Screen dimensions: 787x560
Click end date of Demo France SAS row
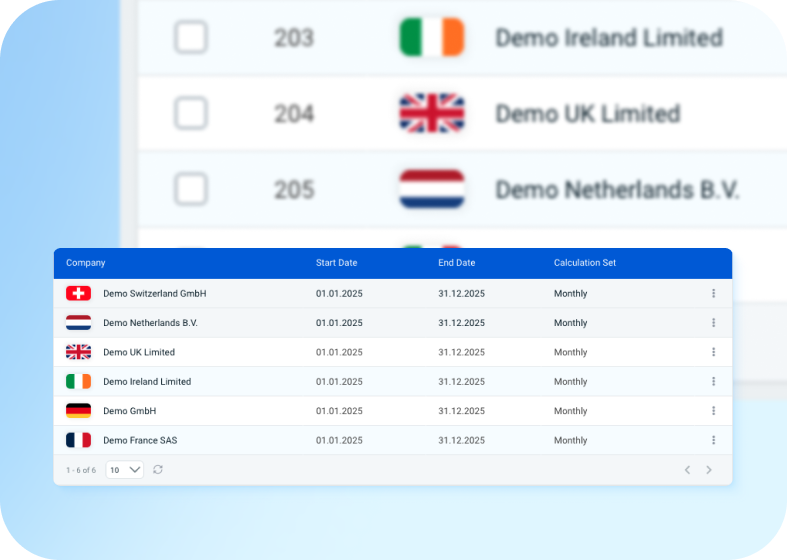[x=461, y=440]
